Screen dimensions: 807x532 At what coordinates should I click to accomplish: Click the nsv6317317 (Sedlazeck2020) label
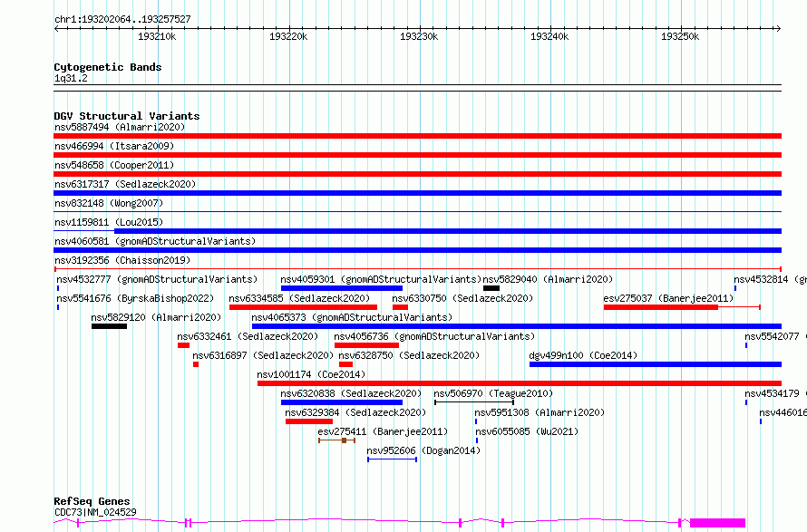pos(125,184)
